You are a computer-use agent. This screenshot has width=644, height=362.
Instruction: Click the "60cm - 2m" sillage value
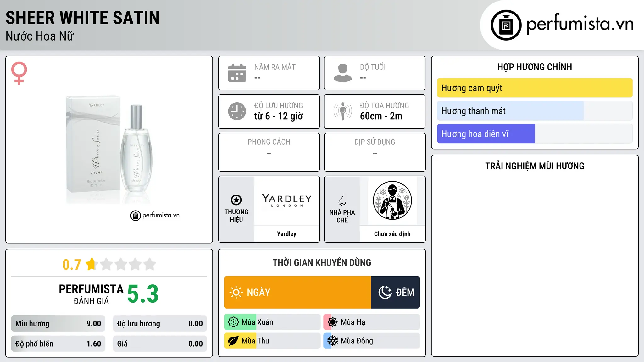pos(381,116)
